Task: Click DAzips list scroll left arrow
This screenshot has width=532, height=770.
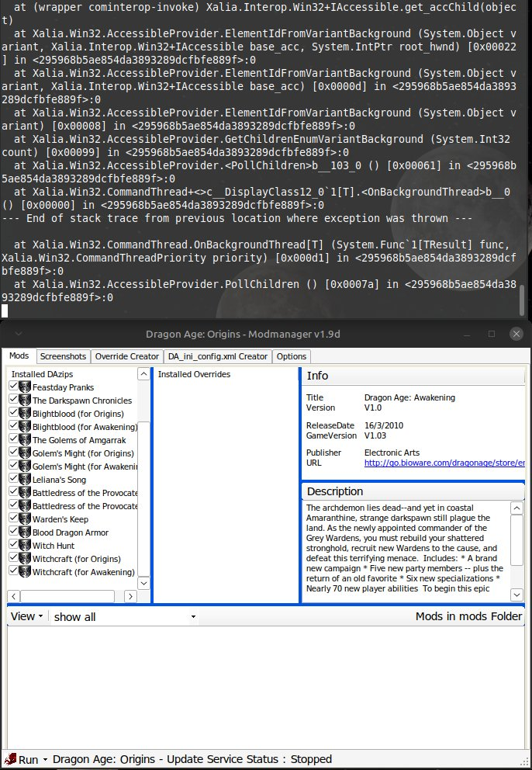Action: tap(13, 596)
